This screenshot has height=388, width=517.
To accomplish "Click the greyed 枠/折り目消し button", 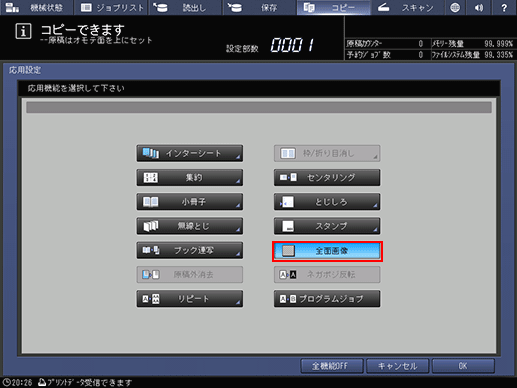I will point(327,153).
